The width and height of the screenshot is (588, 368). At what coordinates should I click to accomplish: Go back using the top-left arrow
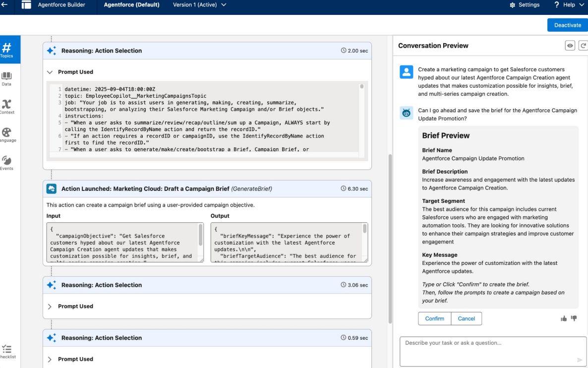[4, 4]
